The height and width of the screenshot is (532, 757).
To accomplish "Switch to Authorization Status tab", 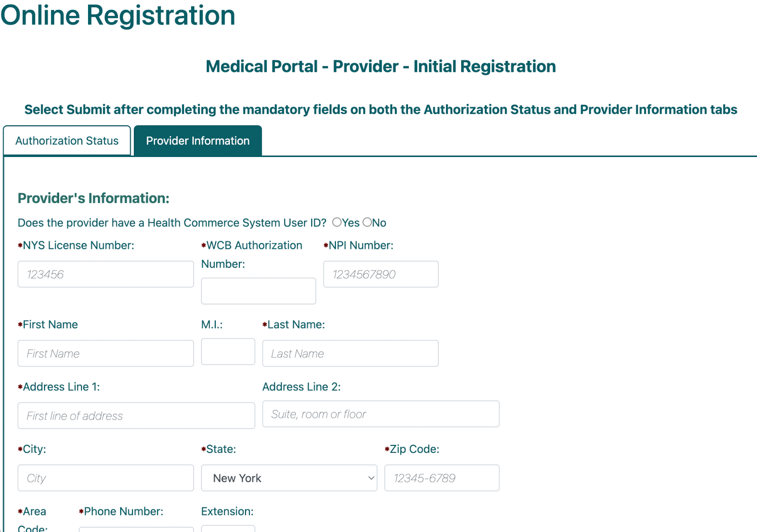I will [67, 141].
